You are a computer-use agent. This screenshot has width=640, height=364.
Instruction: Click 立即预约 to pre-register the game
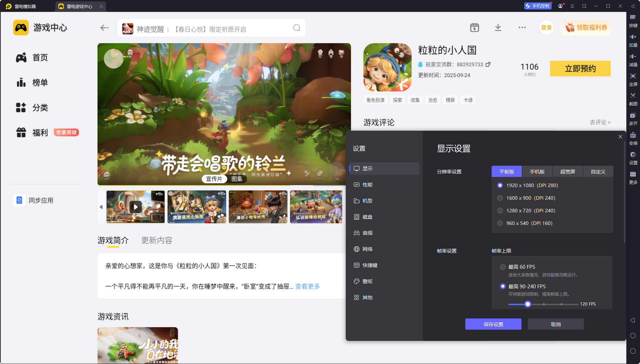[580, 69]
